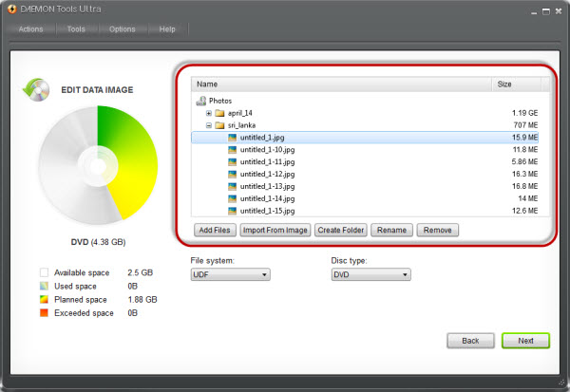Image resolution: width=570 pixels, height=392 pixels.
Task: Select the untitled_1.jpg file name
Action: click(262, 138)
